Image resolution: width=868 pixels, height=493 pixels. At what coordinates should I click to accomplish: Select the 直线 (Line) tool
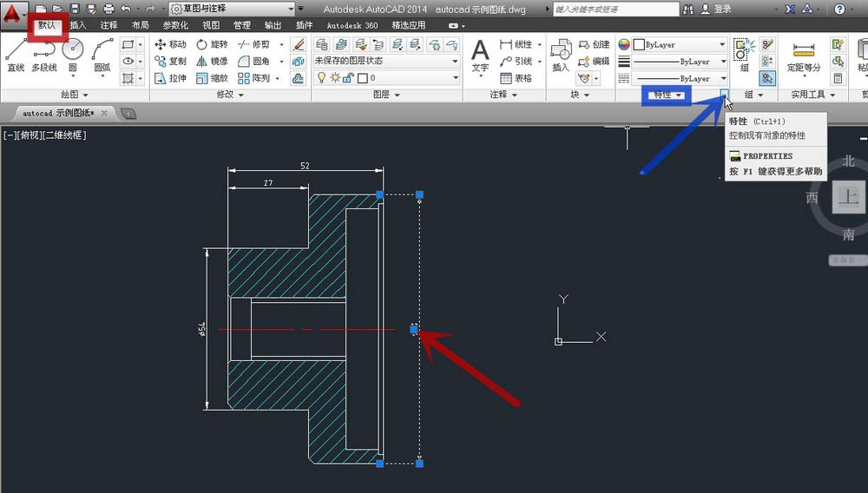[16, 55]
